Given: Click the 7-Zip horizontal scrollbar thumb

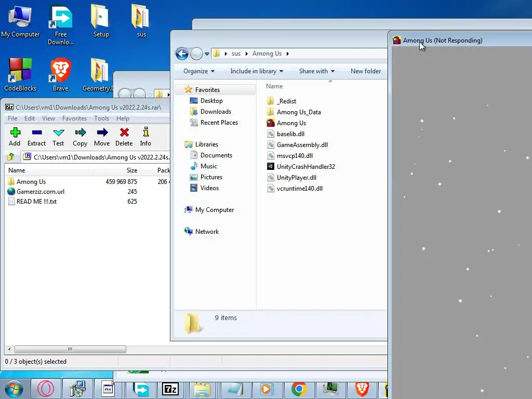Looking at the screenshot, I should [70, 349].
